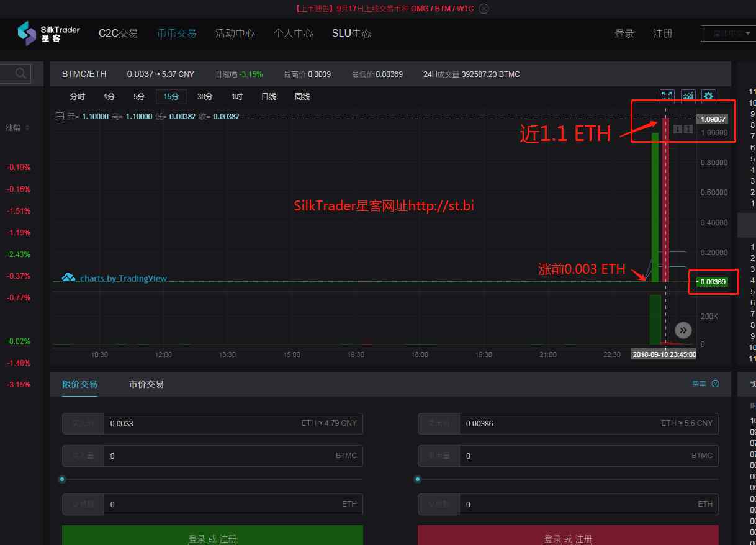The image size is (756, 545).
Task: Open the chart indicators icon
Action: [x=688, y=96]
